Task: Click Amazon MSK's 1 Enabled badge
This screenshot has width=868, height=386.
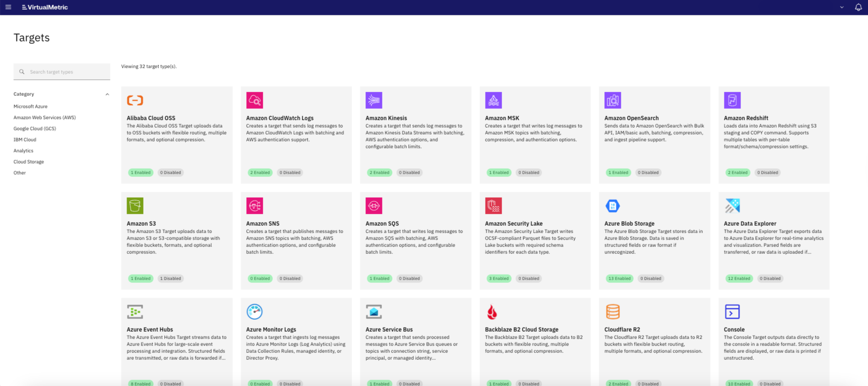Action: [499, 172]
